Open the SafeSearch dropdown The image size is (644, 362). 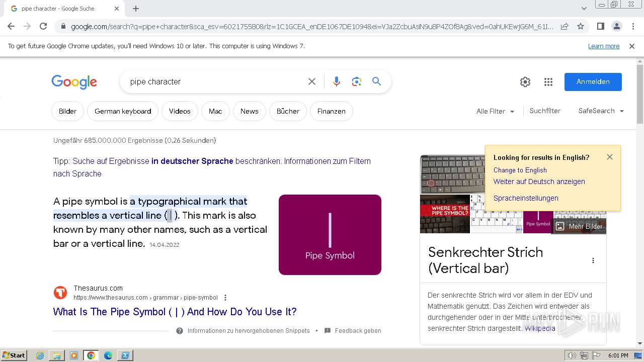point(601,111)
